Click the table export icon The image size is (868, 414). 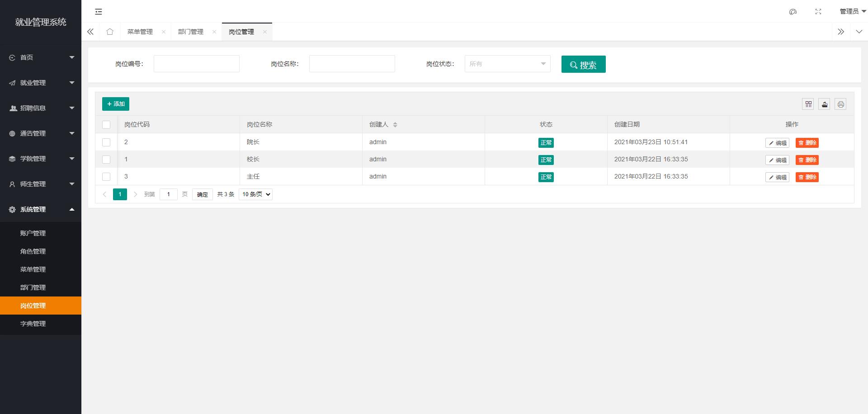825,104
